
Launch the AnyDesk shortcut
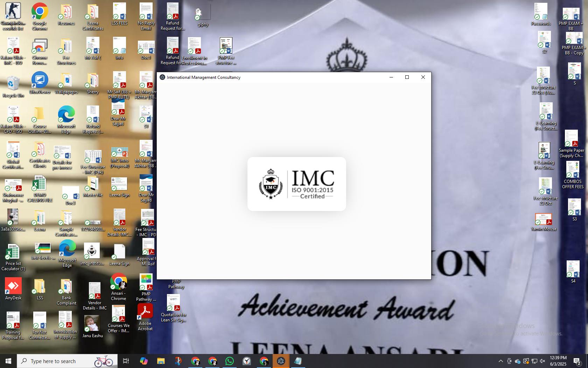point(13,289)
